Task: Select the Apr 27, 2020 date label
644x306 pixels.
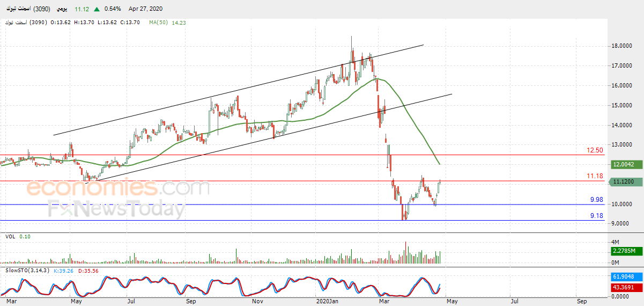Action: 145,9
